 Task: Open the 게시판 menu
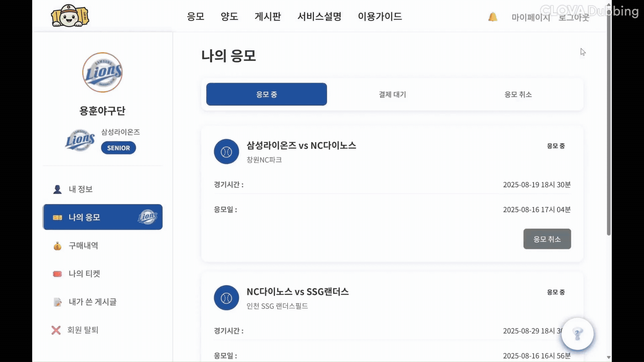[x=268, y=16]
